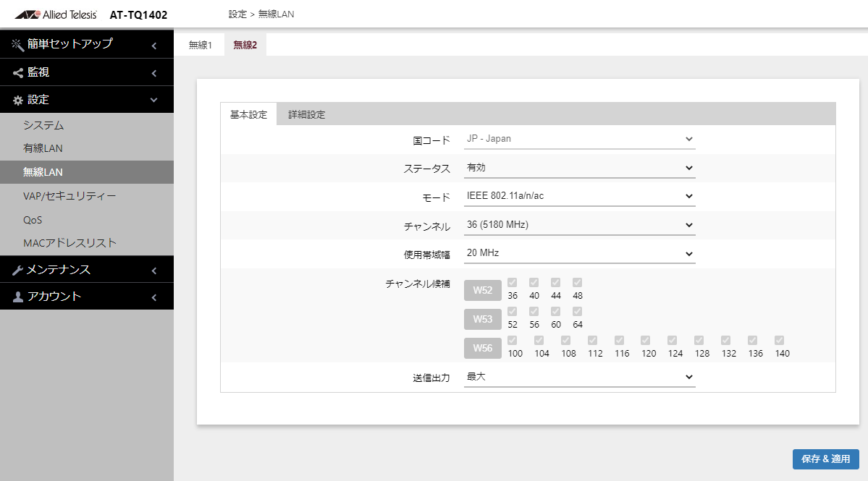
Task: Open the 詳細設定 tab
Action: [x=307, y=114]
